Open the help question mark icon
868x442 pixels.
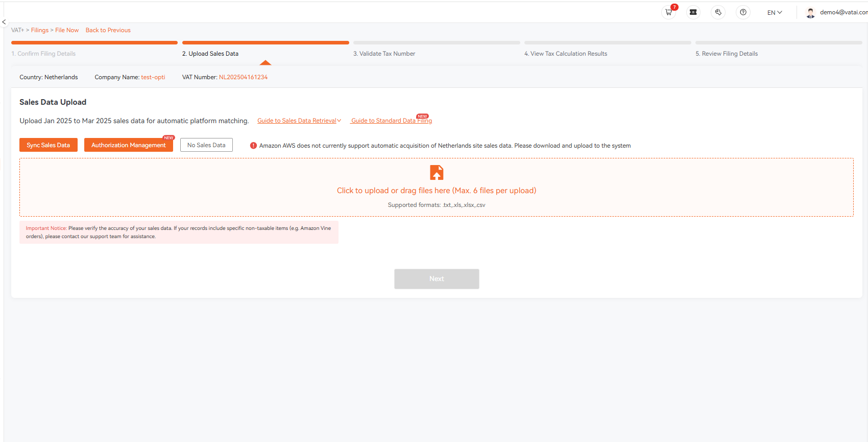click(x=743, y=12)
